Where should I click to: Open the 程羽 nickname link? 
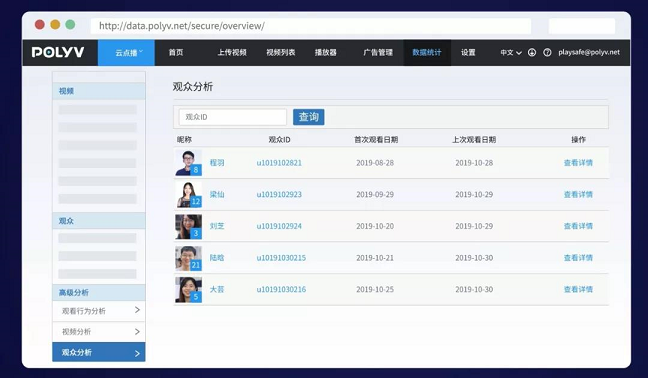(217, 163)
